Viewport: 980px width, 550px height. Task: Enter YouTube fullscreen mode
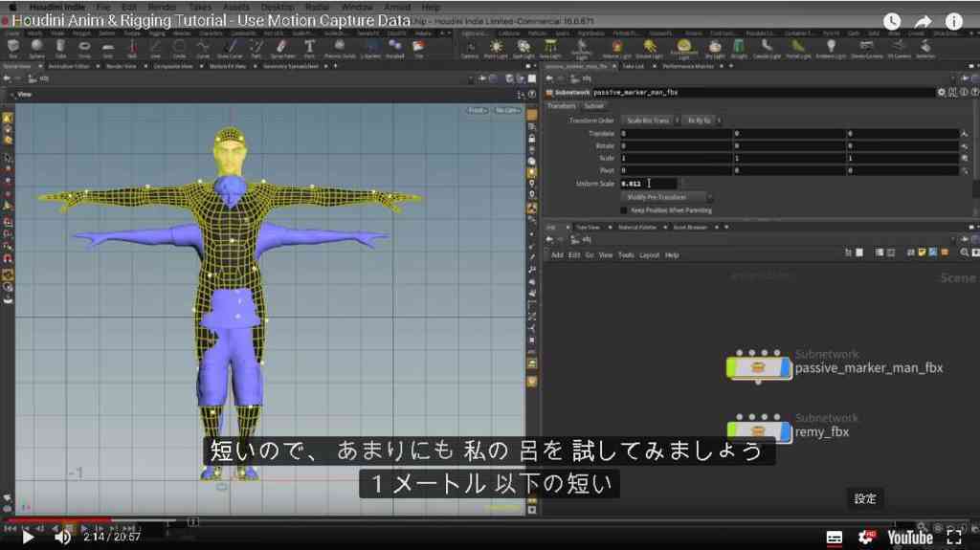[954, 538]
